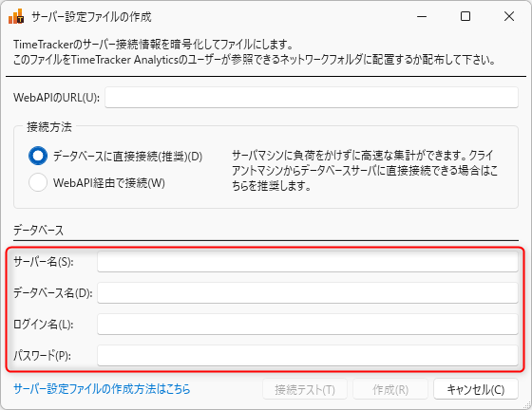Image resolution: width=532 pixels, height=410 pixels.
Task: Click the resize grip at the dialog corner
Action: (x=526, y=404)
